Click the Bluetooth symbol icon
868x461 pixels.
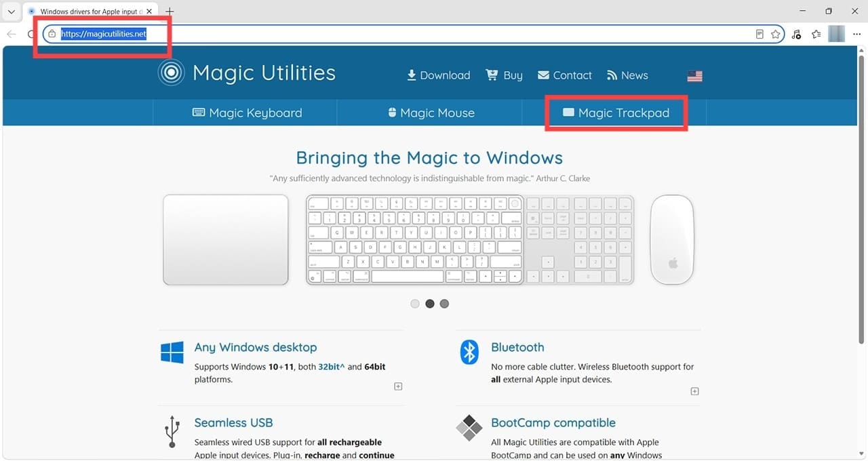tap(469, 353)
